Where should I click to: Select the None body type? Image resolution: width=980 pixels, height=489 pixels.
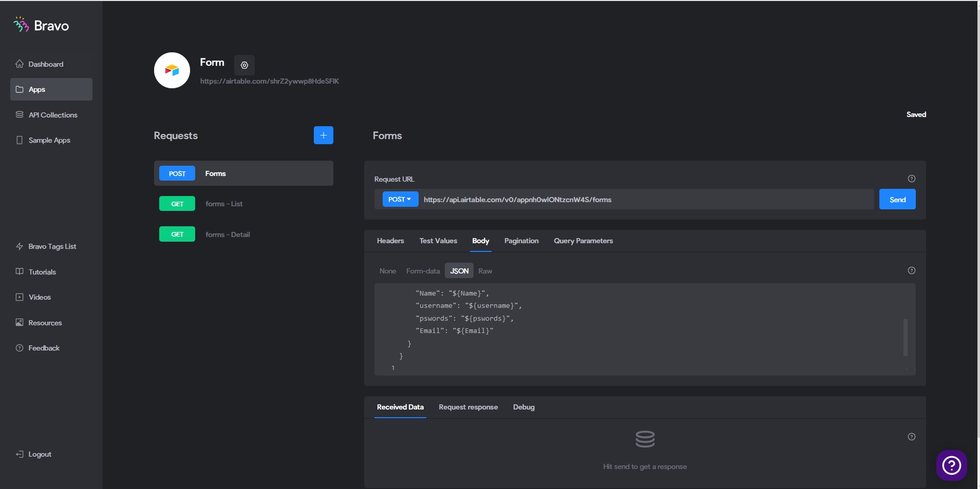click(x=388, y=271)
